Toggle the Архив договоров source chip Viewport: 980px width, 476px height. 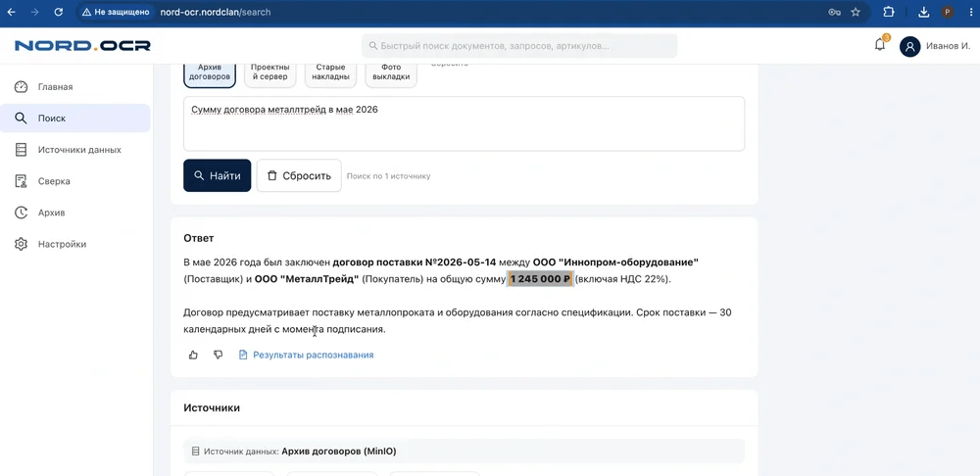click(210, 73)
